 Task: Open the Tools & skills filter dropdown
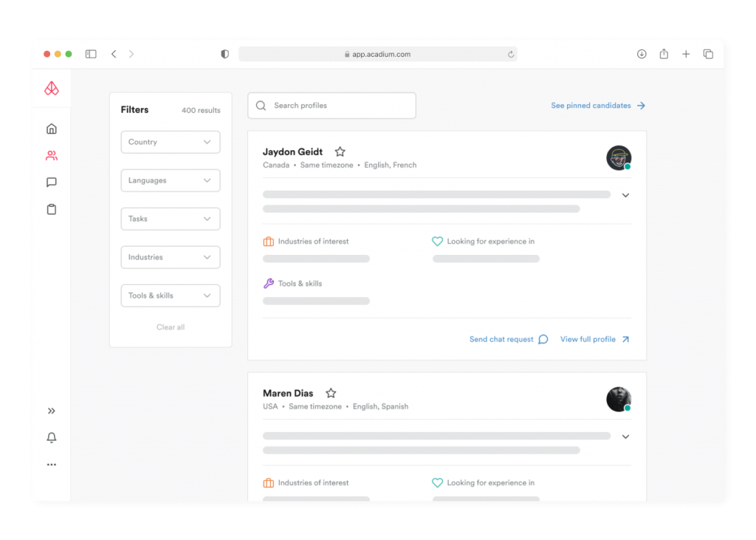[x=171, y=295]
